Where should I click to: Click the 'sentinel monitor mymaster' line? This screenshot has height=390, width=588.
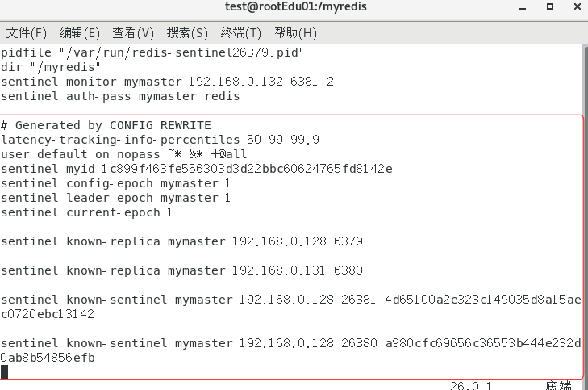click(x=167, y=82)
